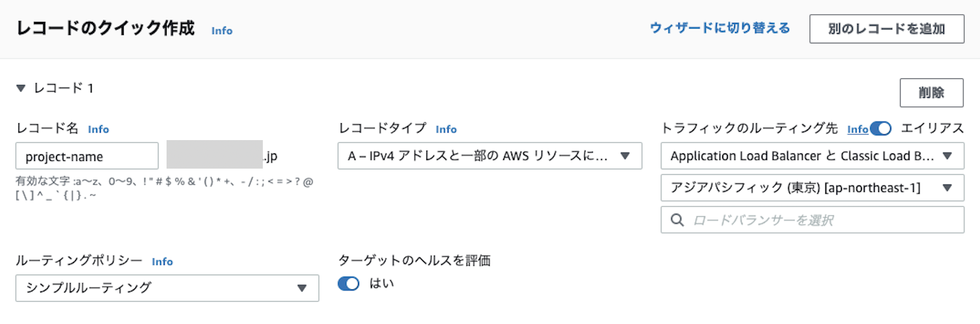Click the arrow icon on the region selector
This screenshot has width=980, height=324.
(x=947, y=188)
